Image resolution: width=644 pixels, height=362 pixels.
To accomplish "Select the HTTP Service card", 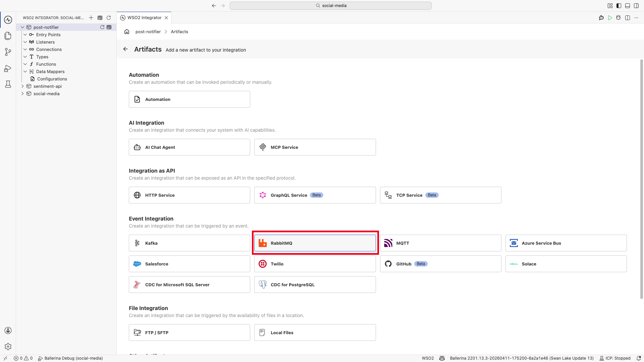I will click(x=190, y=195).
